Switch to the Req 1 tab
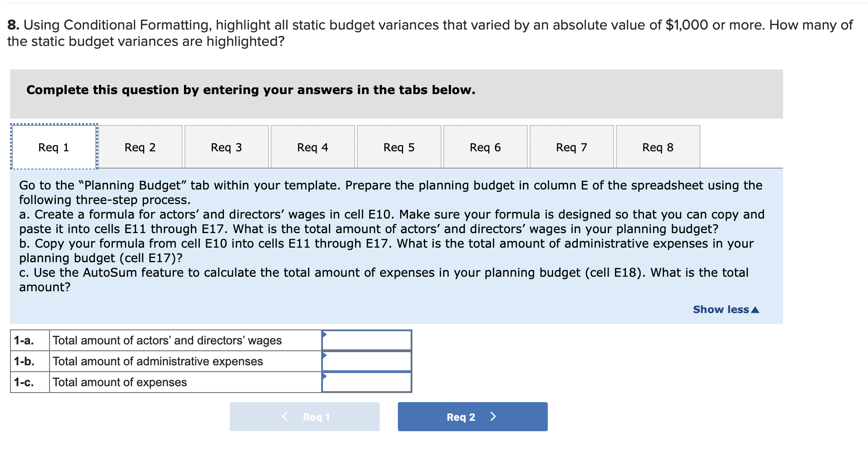The height and width of the screenshot is (453, 868). (x=54, y=146)
